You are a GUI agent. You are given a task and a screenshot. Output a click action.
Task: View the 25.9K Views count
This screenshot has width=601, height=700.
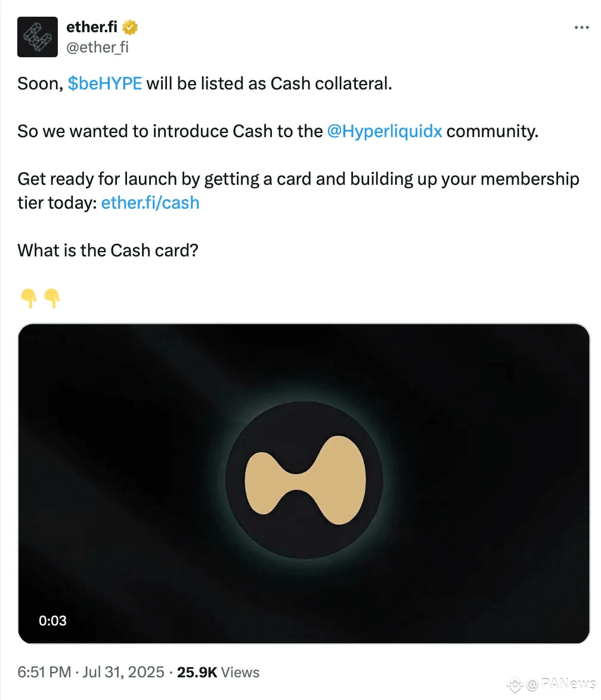tap(218, 672)
